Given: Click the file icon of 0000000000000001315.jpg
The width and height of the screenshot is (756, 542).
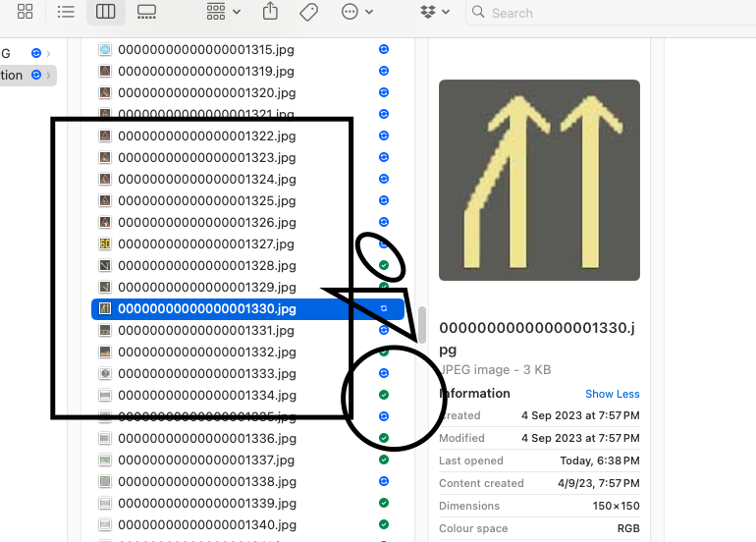Looking at the screenshot, I should [x=105, y=49].
